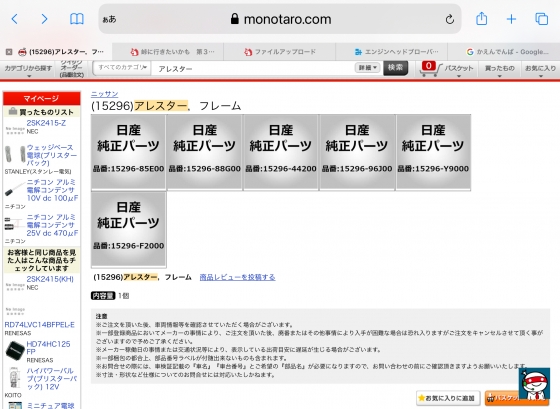Click the 検索 search button

[395, 68]
